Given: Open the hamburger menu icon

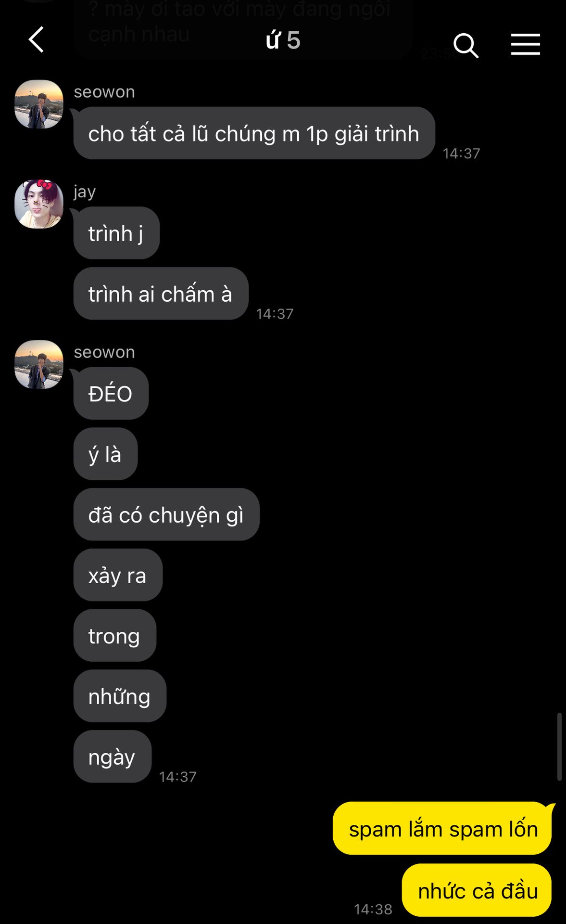Looking at the screenshot, I should click(525, 44).
